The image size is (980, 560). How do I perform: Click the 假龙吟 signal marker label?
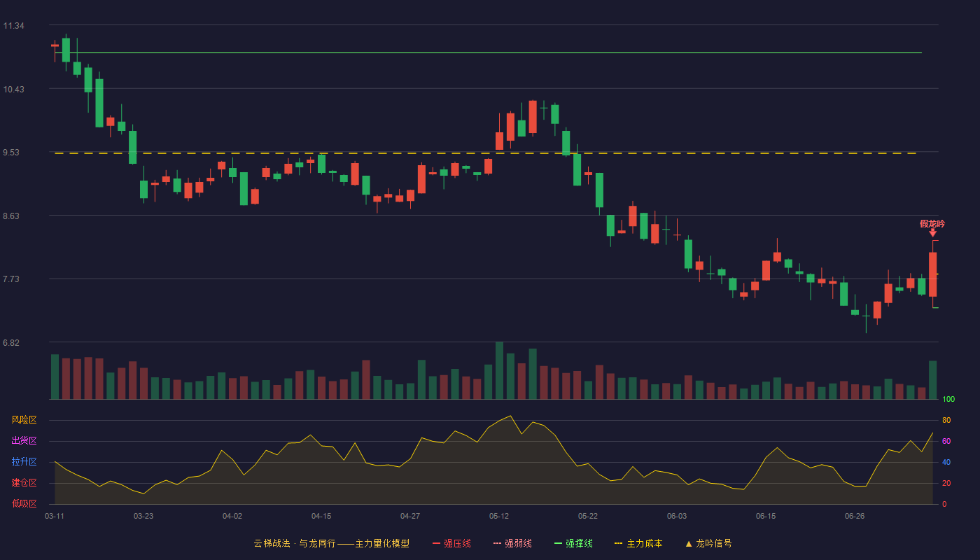(932, 224)
